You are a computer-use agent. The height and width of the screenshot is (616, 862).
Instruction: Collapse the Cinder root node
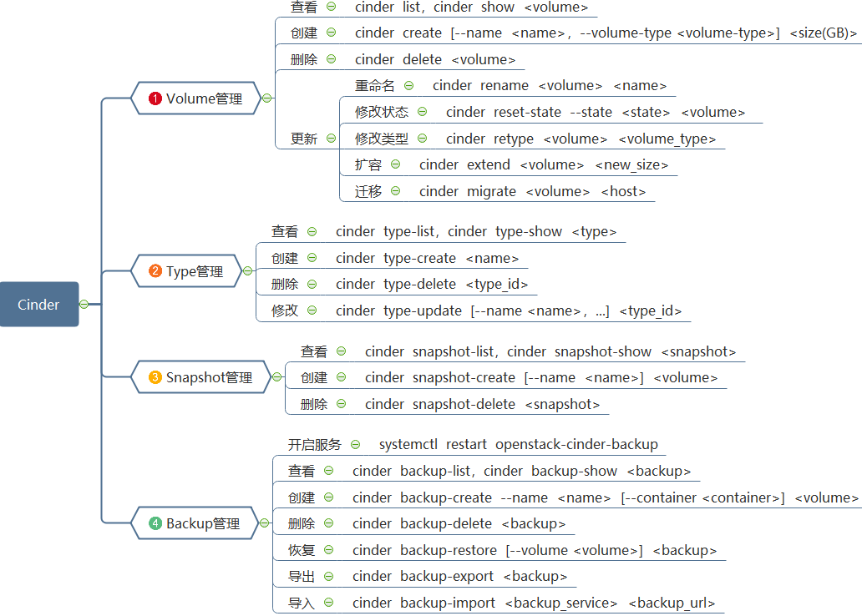(84, 305)
